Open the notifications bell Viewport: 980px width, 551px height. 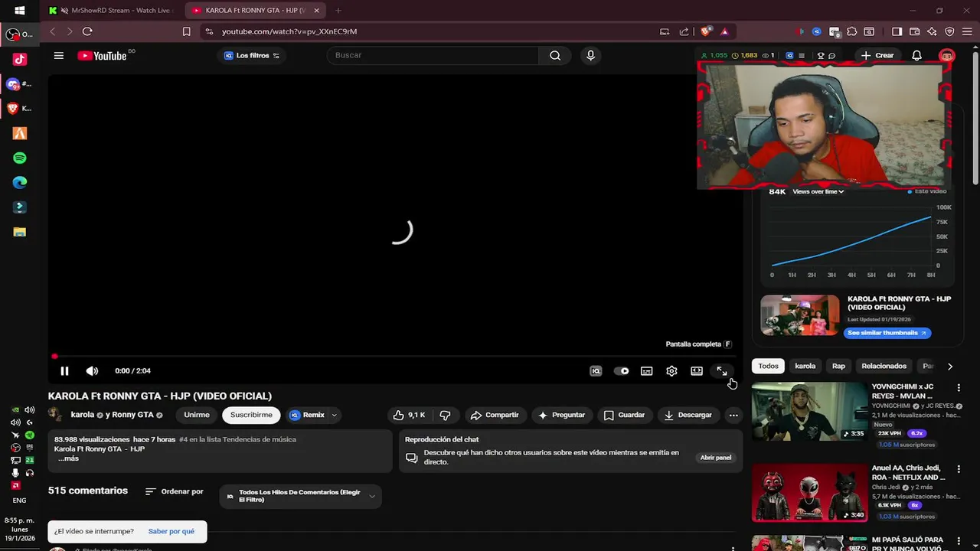(916, 55)
